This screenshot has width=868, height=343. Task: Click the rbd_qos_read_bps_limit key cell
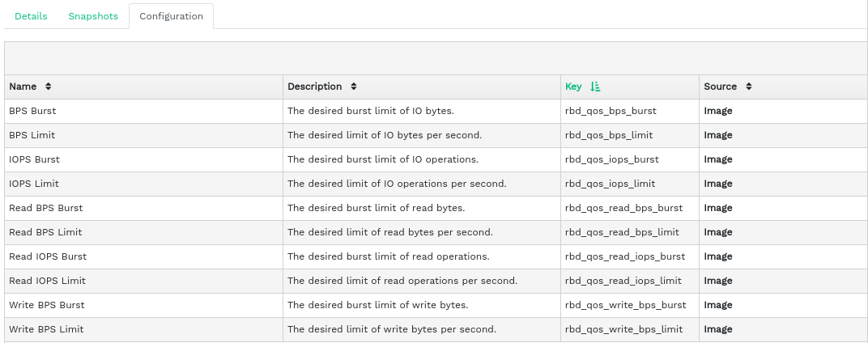(622, 232)
